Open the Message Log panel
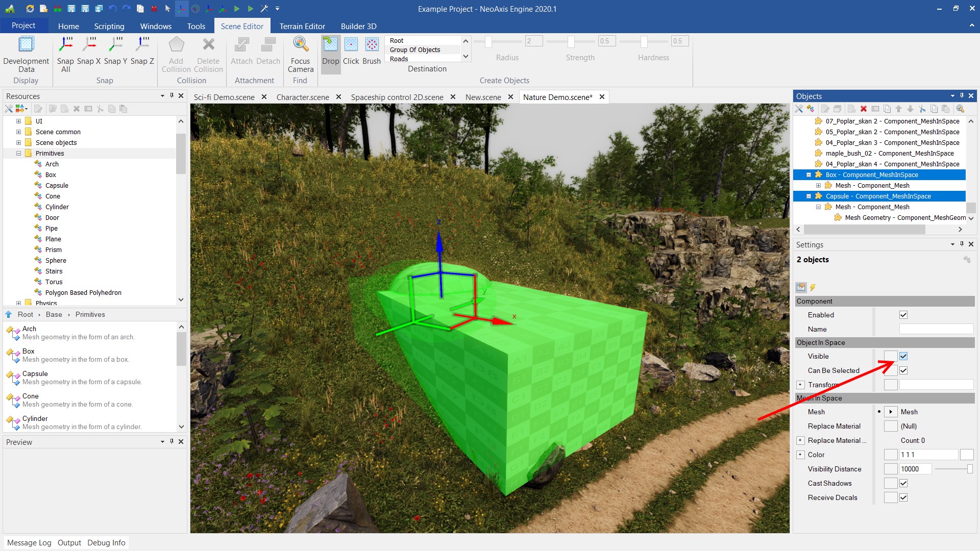980x551 pixels. [x=29, y=542]
